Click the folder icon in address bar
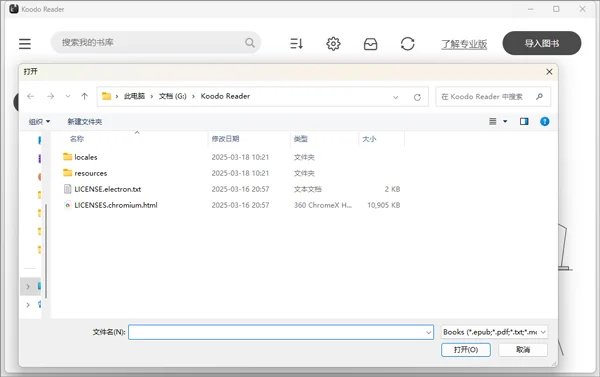The height and width of the screenshot is (377, 600). tap(106, 96)
